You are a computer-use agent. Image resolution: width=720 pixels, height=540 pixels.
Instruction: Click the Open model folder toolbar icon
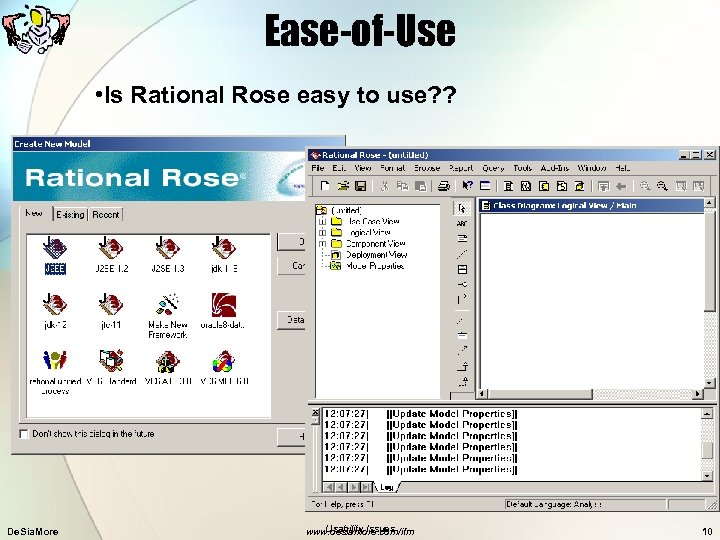click(x=343, y=186)
